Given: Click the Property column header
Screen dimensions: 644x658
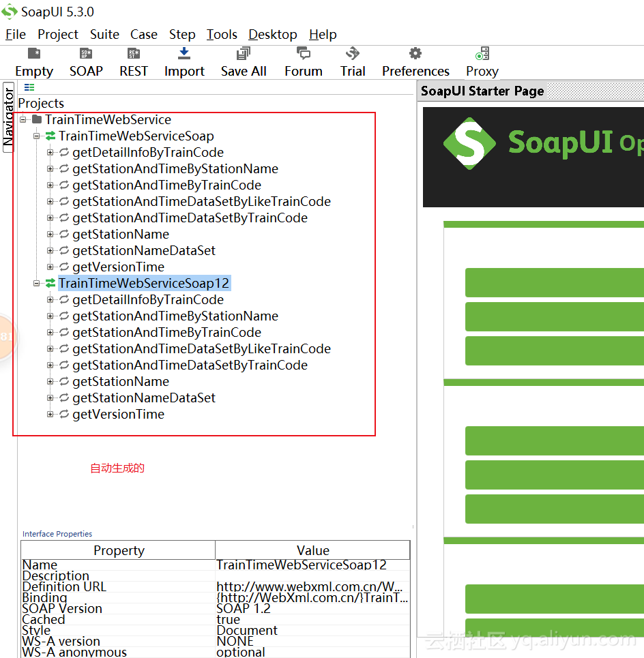Looking at the screenshot, I should 119,550.
